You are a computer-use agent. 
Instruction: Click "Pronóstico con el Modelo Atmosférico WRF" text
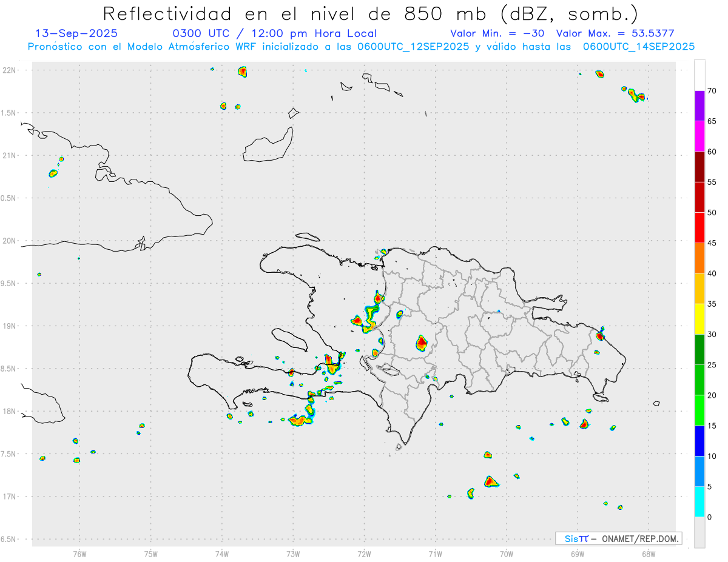[141, 47]
